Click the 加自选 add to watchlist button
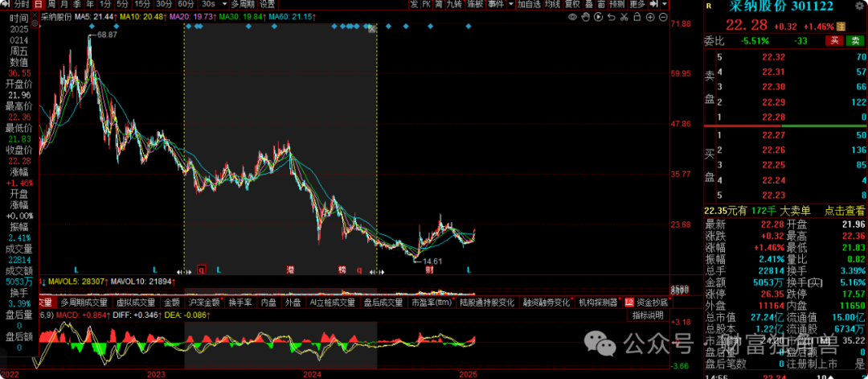The image size is (868, 379). click(529, 4)
